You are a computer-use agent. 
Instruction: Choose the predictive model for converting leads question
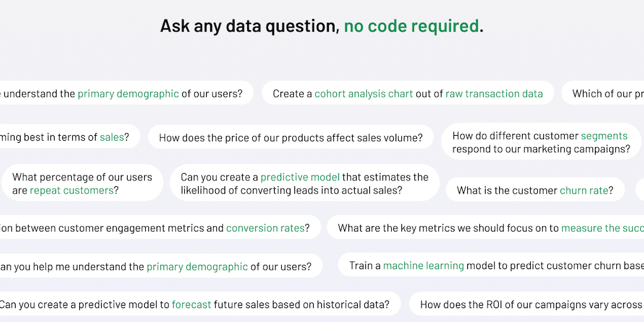pos(304,183)
